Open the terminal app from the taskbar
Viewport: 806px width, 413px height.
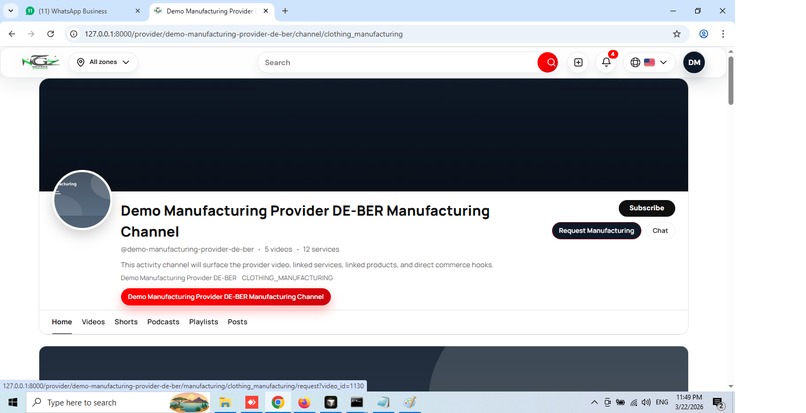(357, 402)
